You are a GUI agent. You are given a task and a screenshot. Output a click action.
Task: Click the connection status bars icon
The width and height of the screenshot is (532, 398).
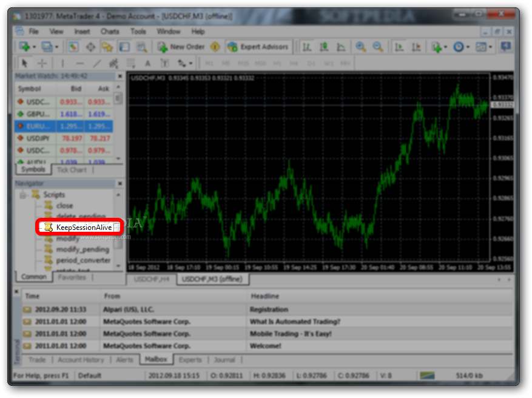427,376
